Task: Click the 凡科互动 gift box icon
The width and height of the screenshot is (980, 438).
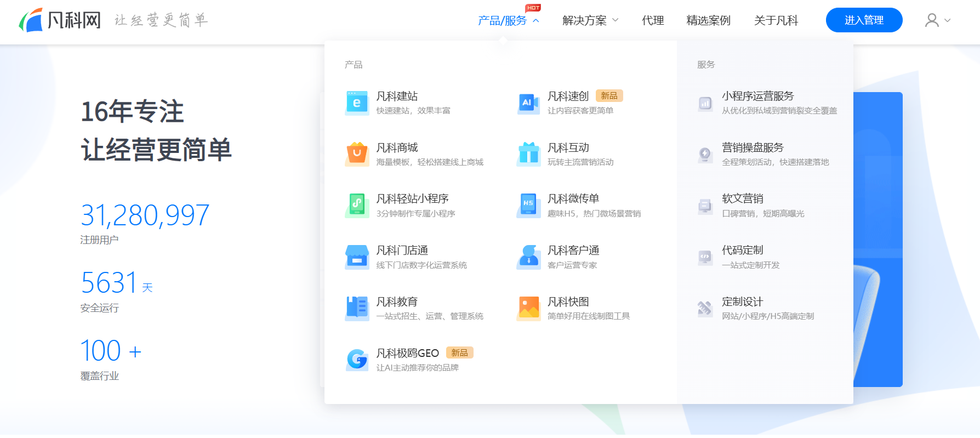Action: (528, 154)
